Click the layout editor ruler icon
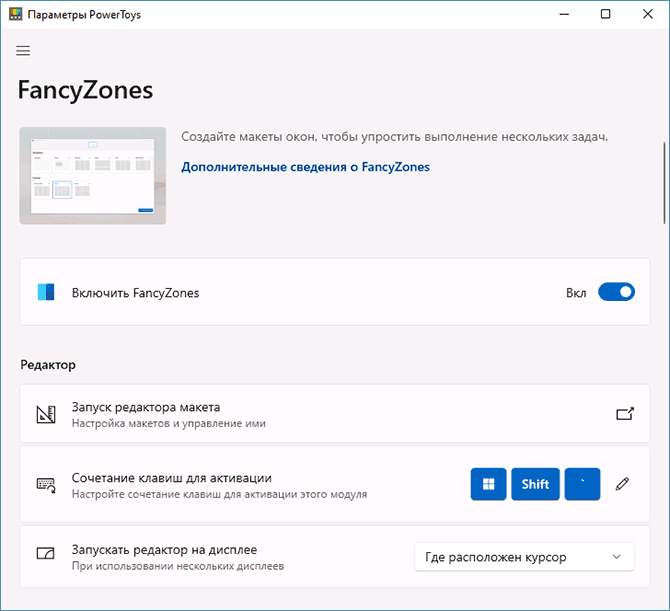The image size is (670, 611). [x=46, y=414]
